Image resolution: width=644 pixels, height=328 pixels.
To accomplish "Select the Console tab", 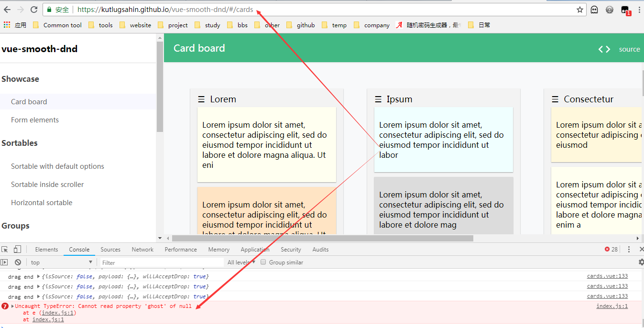I will point(79,250).
